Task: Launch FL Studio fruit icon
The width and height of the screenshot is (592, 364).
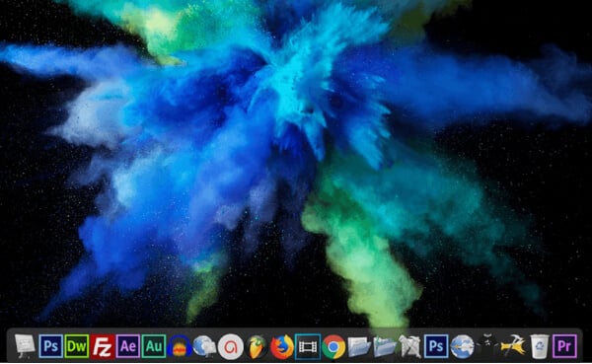Action: pyautogui.click(x=257, y=346)
